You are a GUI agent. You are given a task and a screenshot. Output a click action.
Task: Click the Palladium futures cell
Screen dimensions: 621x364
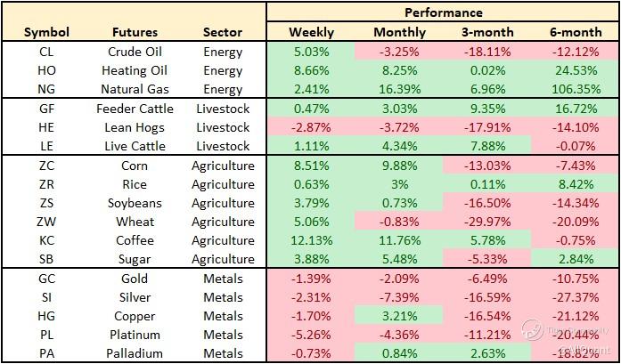(136, 353)
